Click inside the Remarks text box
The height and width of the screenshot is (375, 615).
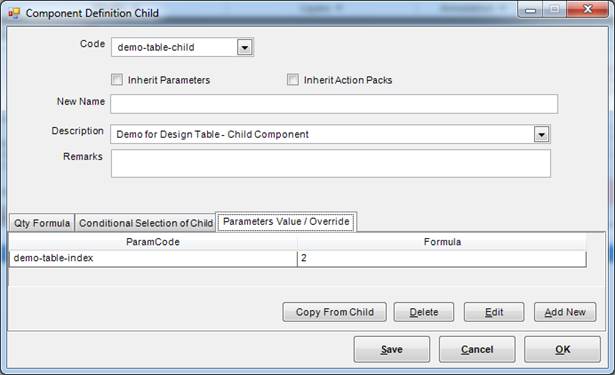click(331, 164)
